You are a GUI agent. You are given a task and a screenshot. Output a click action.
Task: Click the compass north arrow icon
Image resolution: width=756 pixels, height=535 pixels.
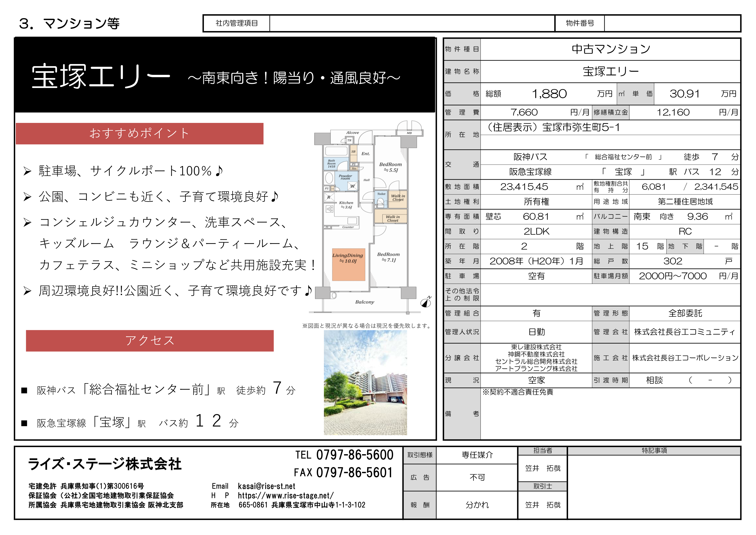click(426, 302)
